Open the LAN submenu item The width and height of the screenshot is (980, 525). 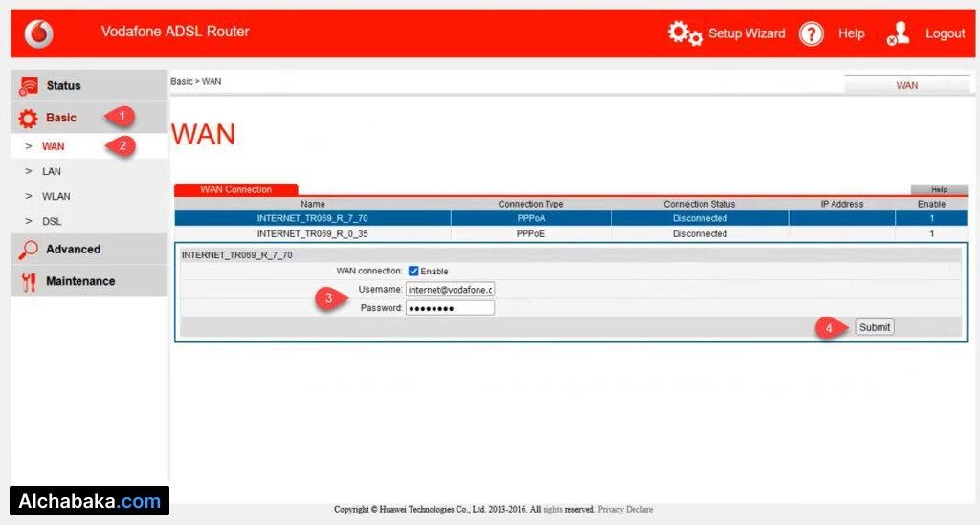(x=52, y=171)
